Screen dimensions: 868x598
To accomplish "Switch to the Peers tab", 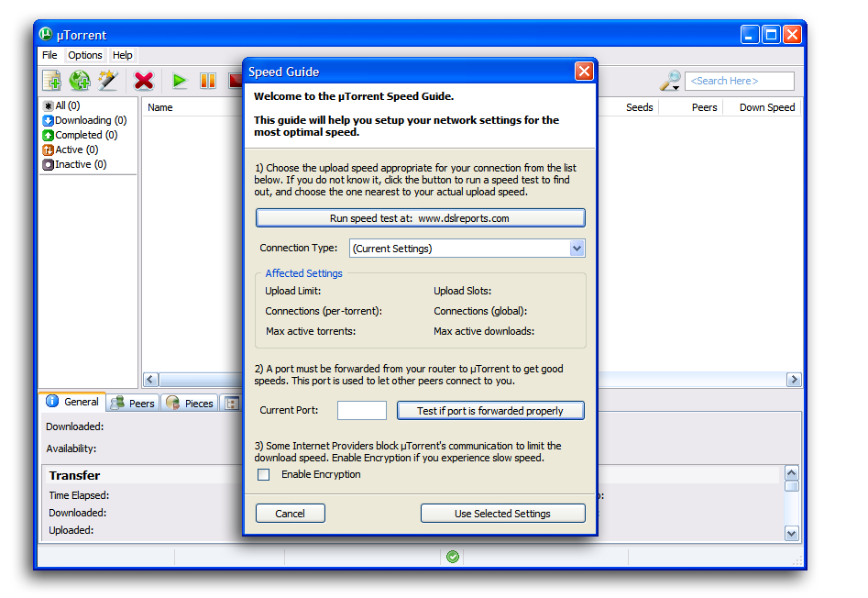I will coord(133,403).
